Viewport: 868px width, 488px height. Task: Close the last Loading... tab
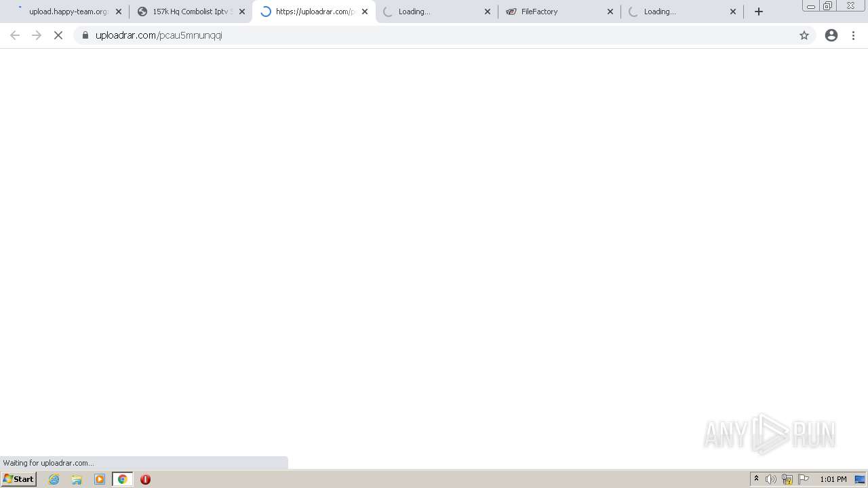(x=733, y=12)
